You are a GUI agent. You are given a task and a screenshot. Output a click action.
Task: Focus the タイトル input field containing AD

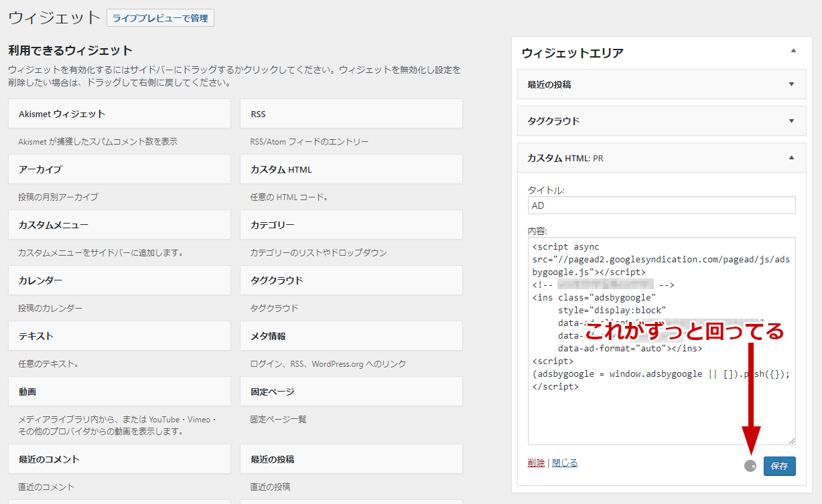pyautogui.click(x=661, y=205)
